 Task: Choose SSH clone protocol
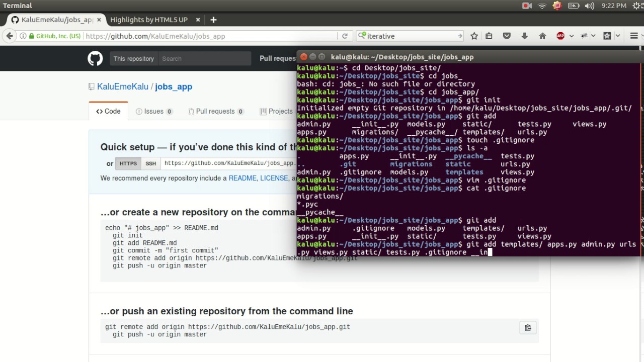[x=150, y=163]
